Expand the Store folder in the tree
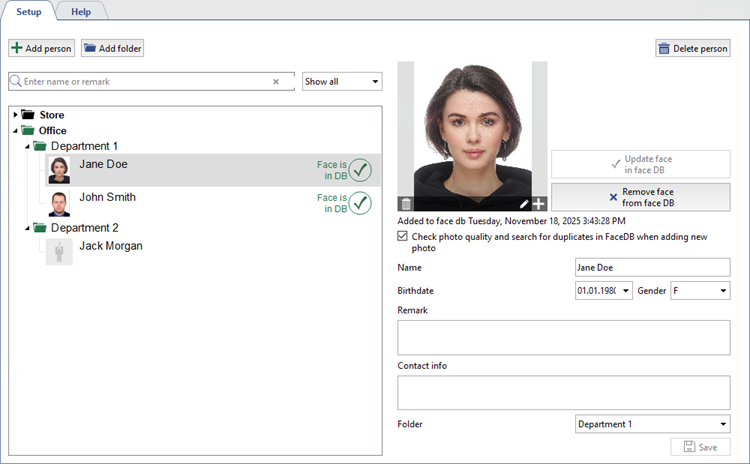 click(15, 115)
